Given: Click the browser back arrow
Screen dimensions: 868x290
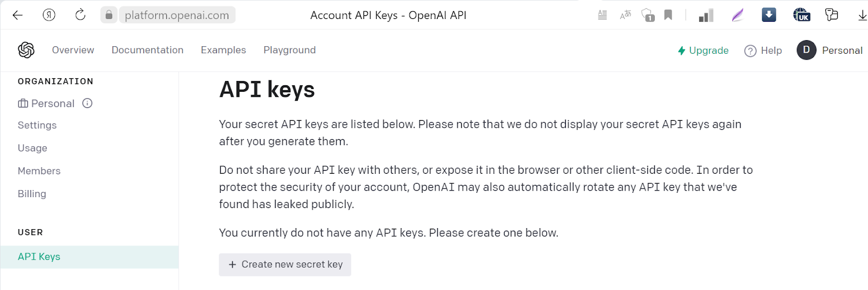Looking at the screenshot, I should pyautogui.click(x=17, y=15).
